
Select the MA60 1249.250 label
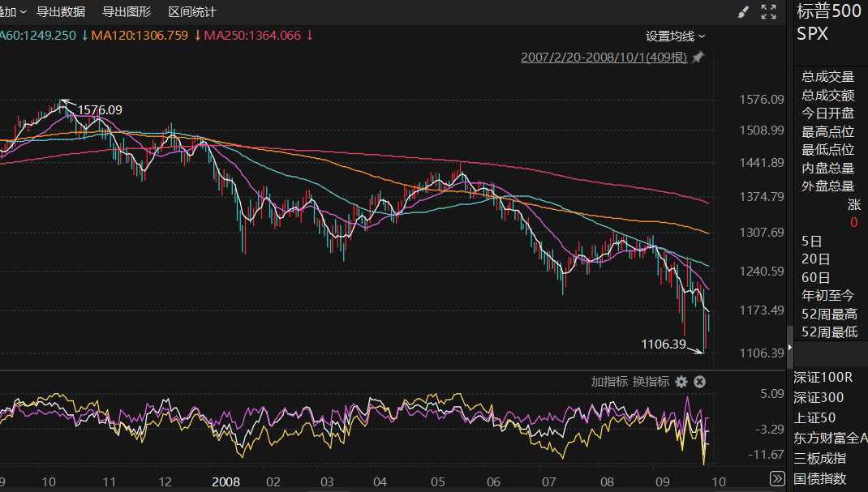click(x=38, y=36)
